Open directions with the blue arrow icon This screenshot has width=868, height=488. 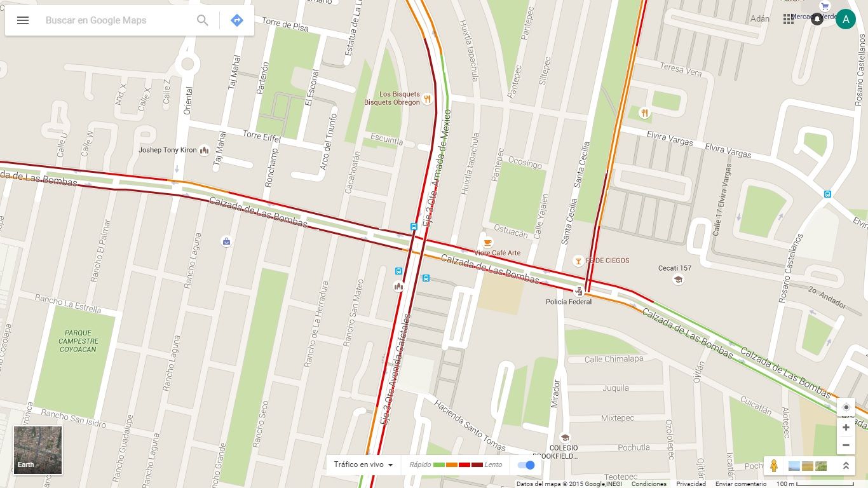click(x=237, y=20)
